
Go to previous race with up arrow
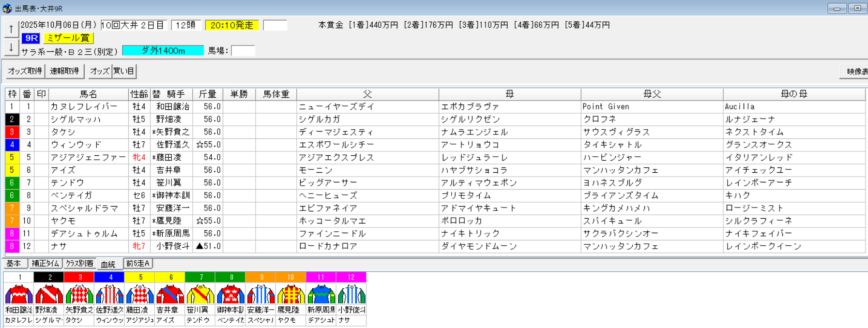pyautogui.click(x=11, y=30)
